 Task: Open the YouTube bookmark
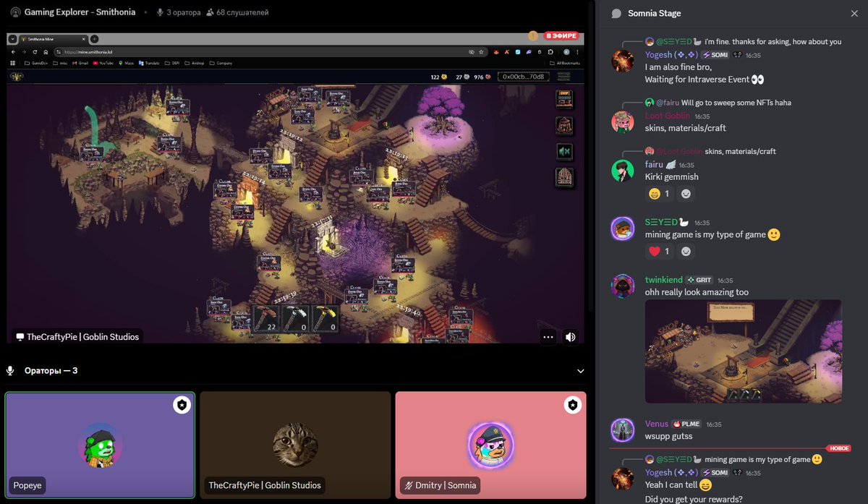coord(103,63)
